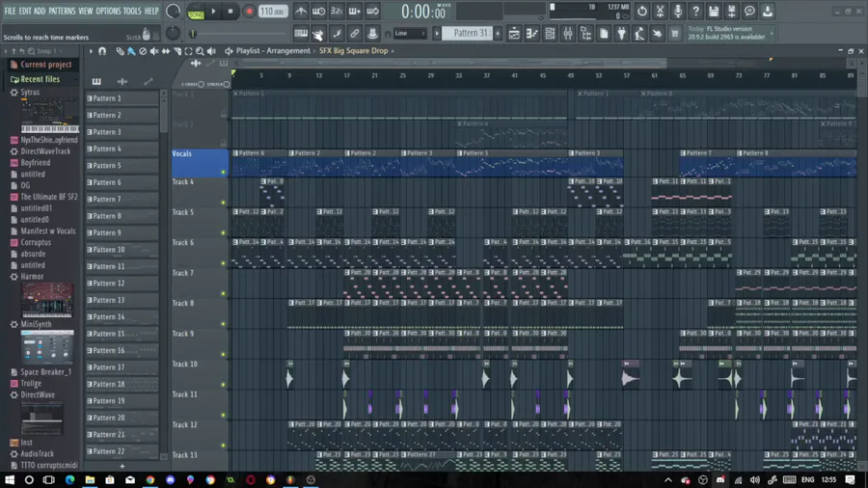This screenshot has width=868, height=488.
Task: Click the render as audio file icon
Action: pyautogui.click(x=731, y=11)
